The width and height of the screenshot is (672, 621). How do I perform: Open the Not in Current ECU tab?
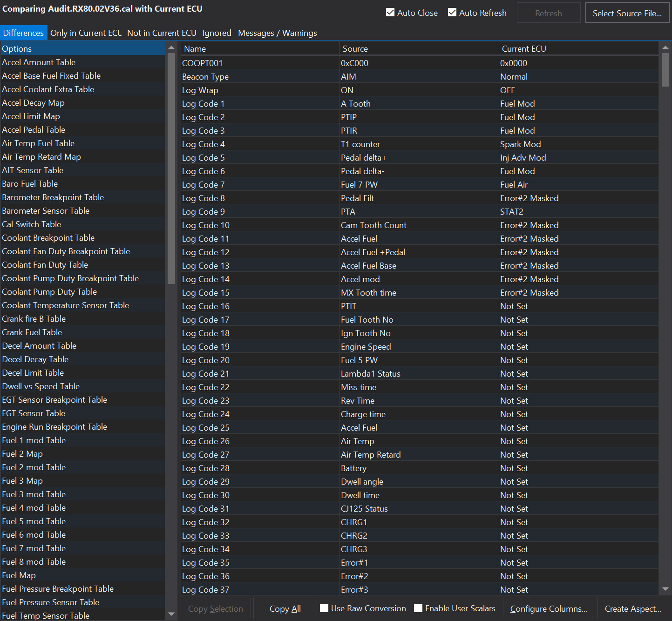[162, 33]
